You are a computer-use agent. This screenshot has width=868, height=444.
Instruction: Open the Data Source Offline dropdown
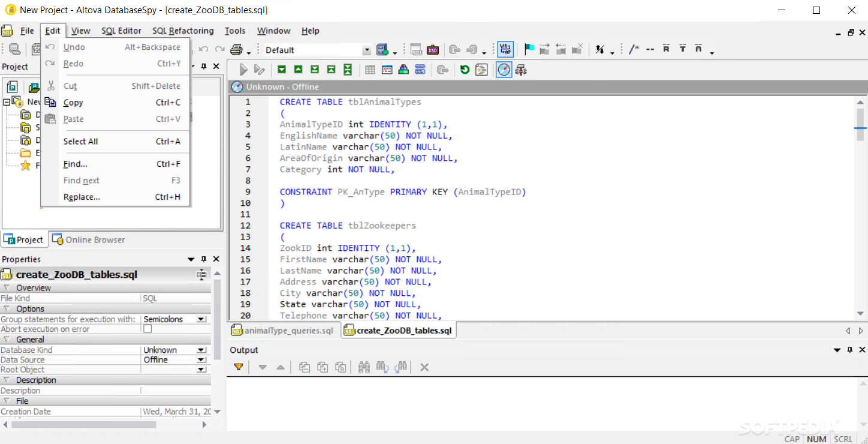pos(202,360)
